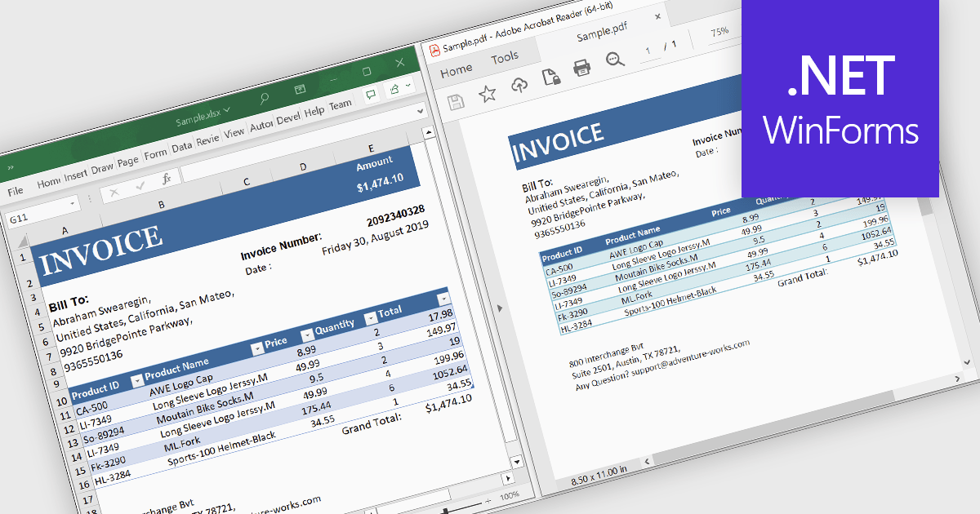Click the Excel search magnifier icon
Viewport: 980px width, 514px height.
[x=264, y=99]
